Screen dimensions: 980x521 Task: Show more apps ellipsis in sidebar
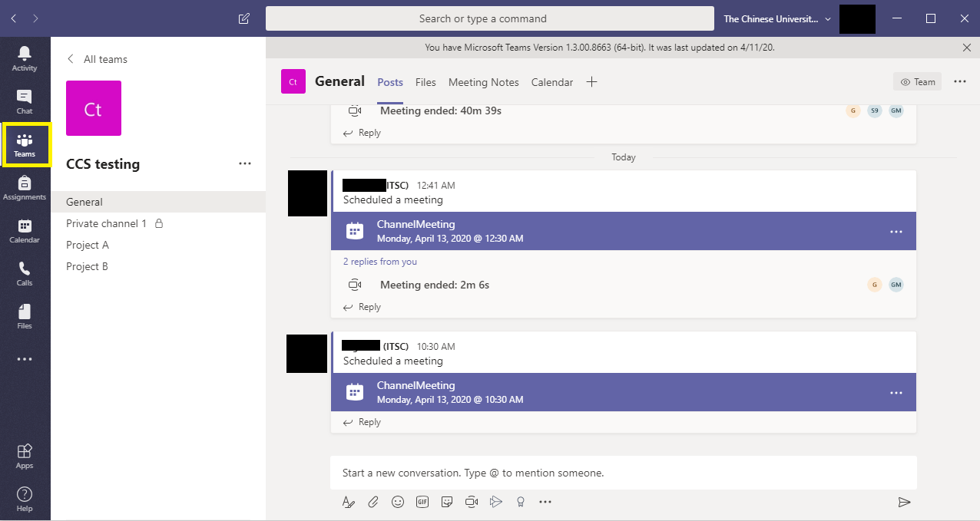click(25, 359)
